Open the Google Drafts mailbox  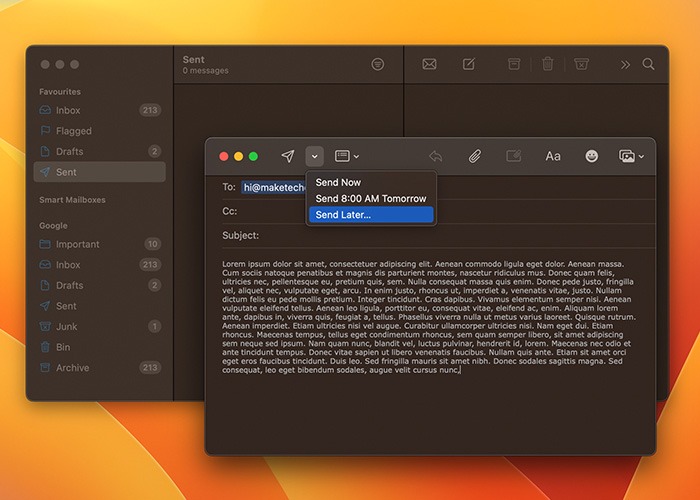(100, 285)
